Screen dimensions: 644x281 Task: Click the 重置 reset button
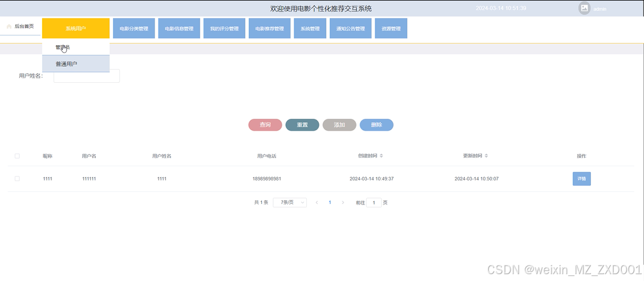[x=302, y=125]
